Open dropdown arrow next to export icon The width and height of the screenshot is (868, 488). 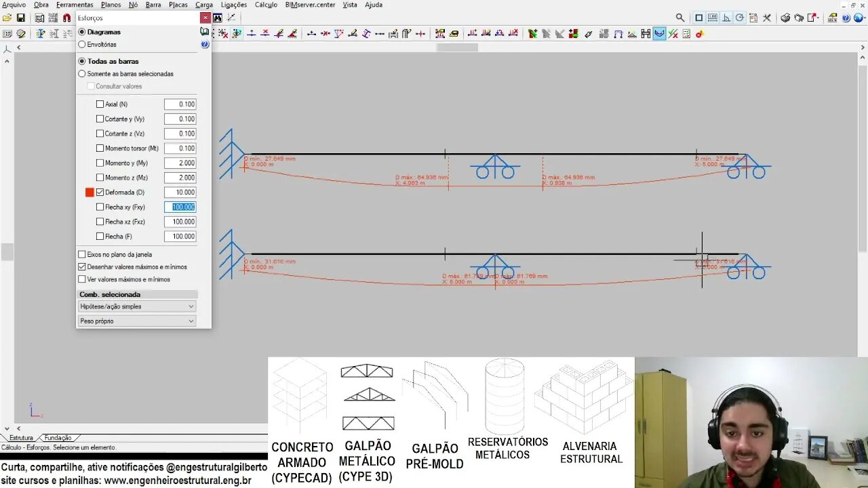pyautogui.click(x=819, y=18)
